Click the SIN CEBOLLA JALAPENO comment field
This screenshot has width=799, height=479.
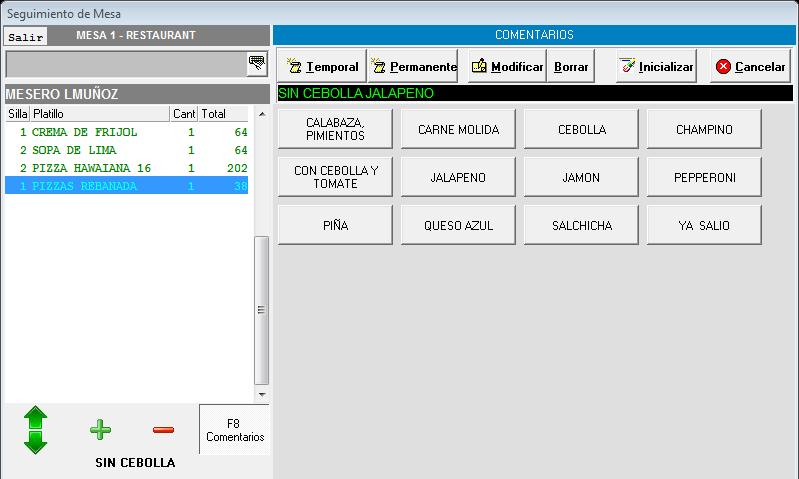(535, 93)
